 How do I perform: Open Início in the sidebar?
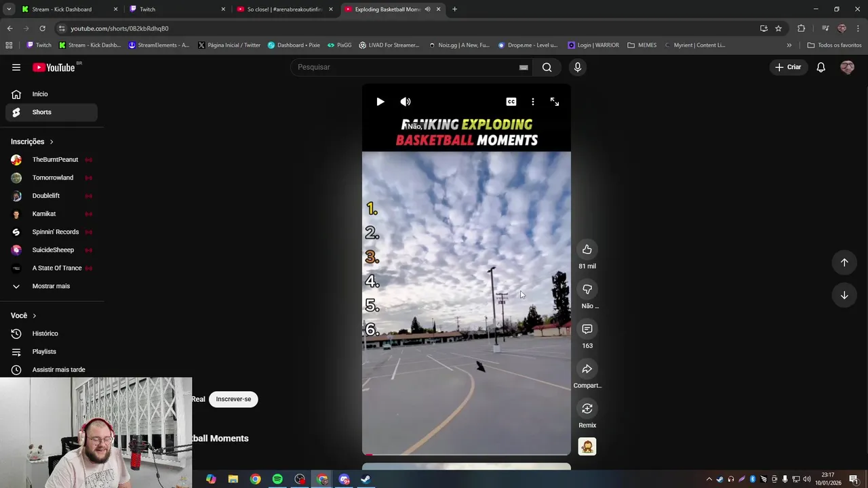pyautogui.click(x=52, y=94)
